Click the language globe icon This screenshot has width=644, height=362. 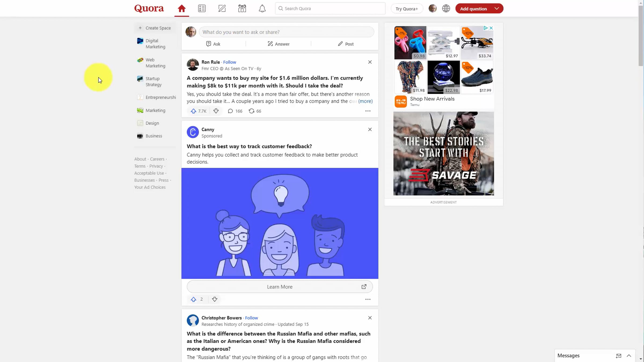pos(446,9)
